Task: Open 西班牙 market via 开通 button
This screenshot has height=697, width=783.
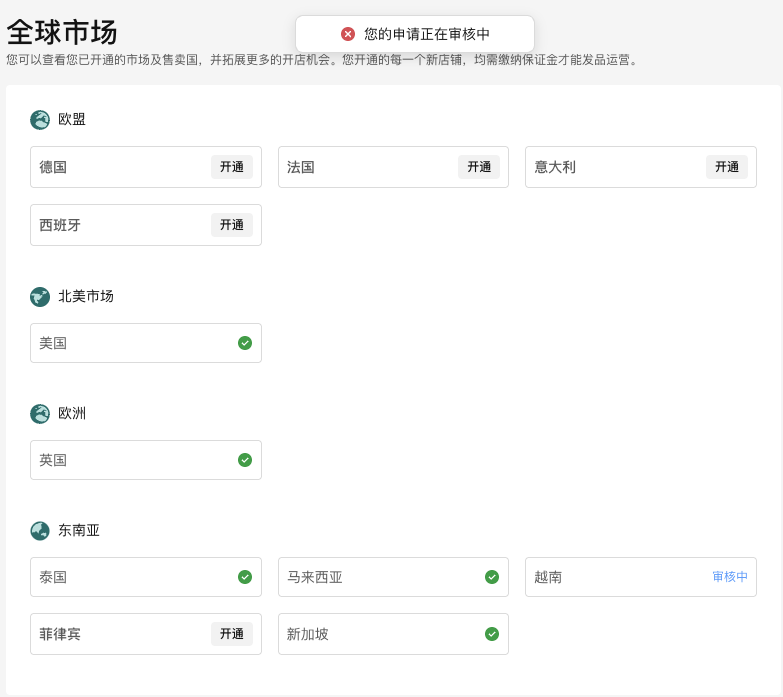Action: (232, 225)
